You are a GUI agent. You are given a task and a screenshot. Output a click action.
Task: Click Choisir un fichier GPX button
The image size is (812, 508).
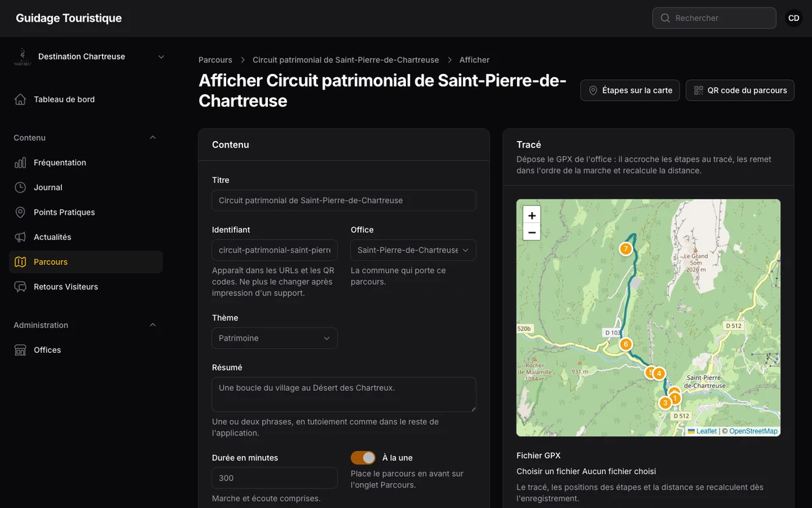pyautogui.click(x=549, y=471)
